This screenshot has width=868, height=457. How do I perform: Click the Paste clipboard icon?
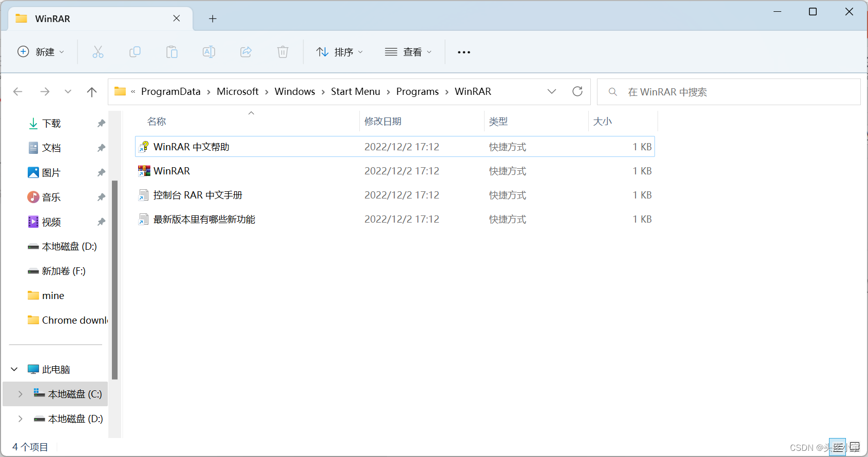click(172, 52)
